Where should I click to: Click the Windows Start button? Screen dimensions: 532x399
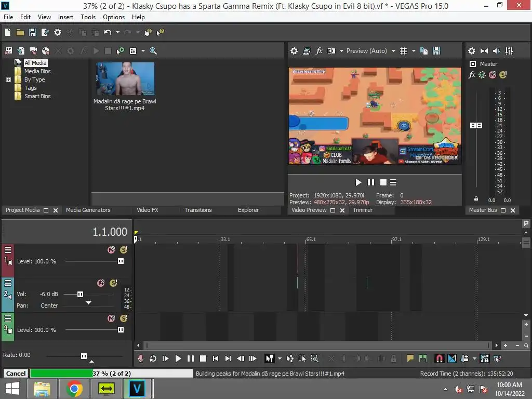click(12, 389)
